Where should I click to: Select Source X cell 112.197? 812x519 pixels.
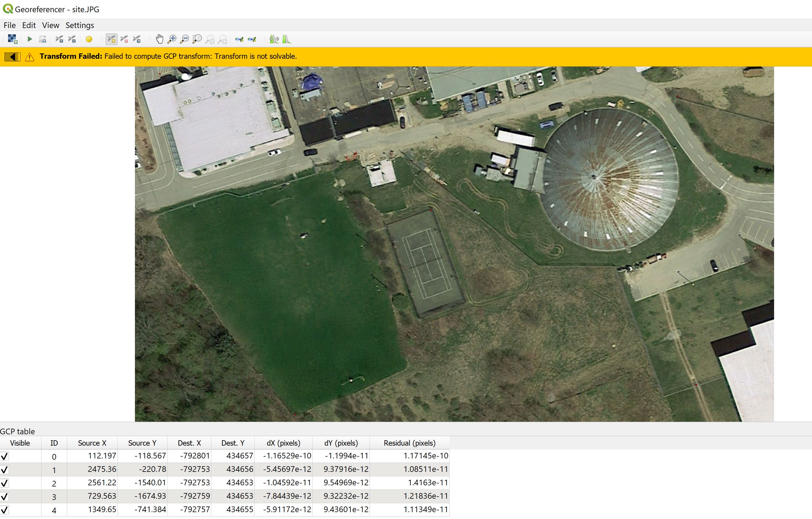pyautogui.click(x=92, y=456)
